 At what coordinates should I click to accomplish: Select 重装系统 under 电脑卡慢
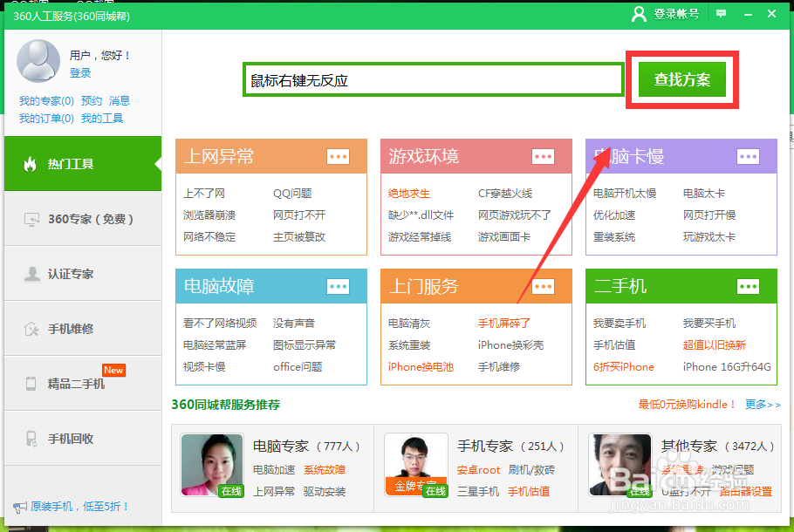coord(613,237)
